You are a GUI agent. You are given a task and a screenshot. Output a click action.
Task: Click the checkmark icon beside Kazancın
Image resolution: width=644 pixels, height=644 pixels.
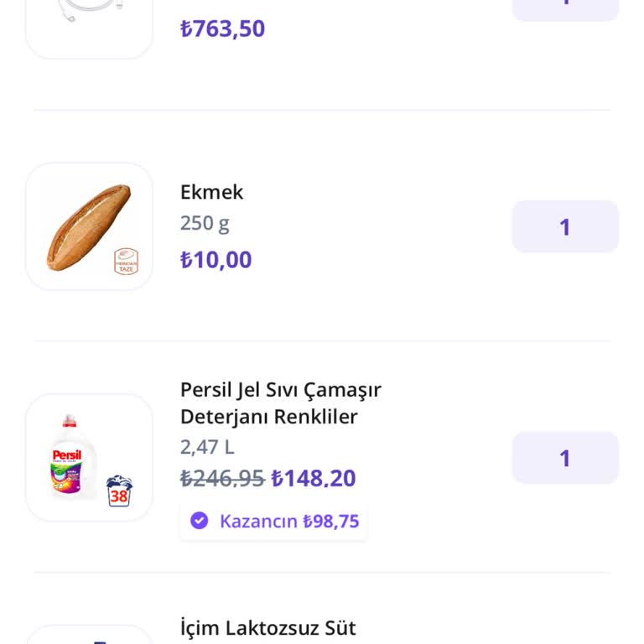point(199,521)
